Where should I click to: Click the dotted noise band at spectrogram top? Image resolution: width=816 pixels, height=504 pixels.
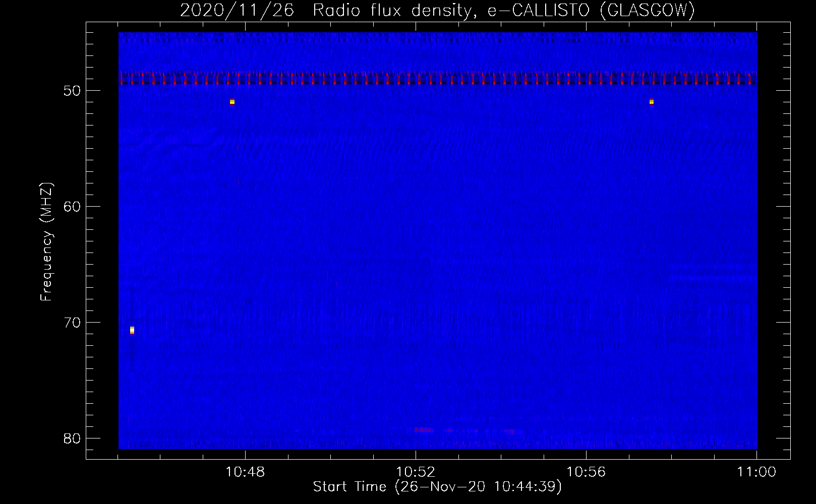point(438,38)
